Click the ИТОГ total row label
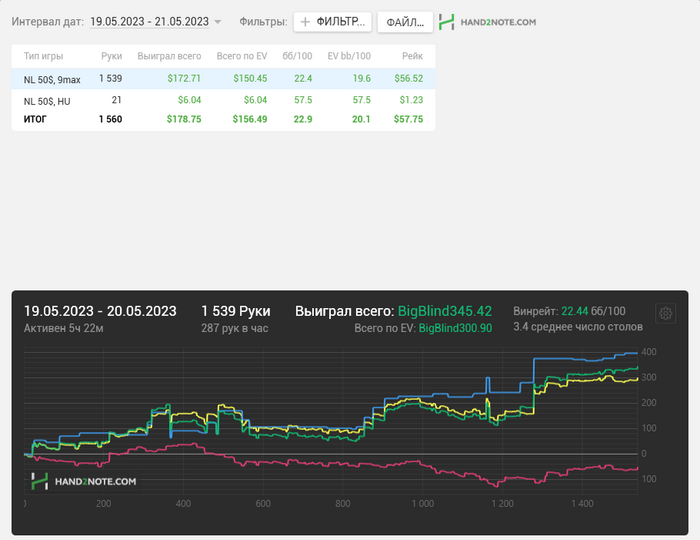Screen dimensions: 700x540 click(35, 119)
